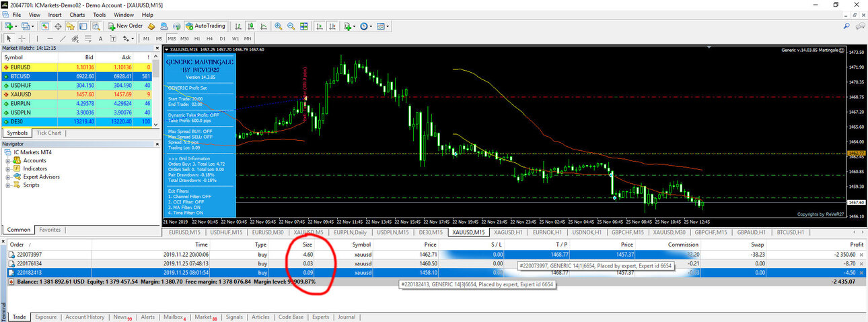The width and height of the screenshot is (868, 322).
Task: Switch to Account History tab
Action: 85,317
